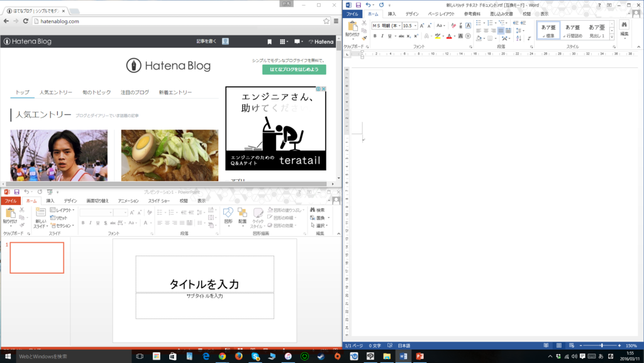Click はてなブログをはじめよう green button
The image size is (644, 363).
294,69
